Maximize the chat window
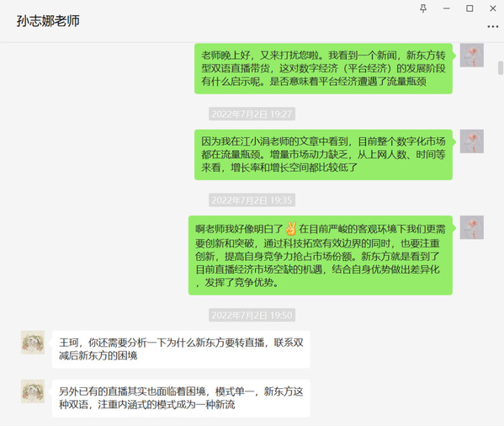504x426 pixels. (x=470, y=8)
